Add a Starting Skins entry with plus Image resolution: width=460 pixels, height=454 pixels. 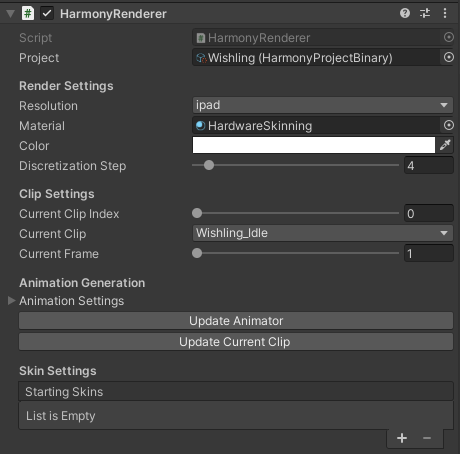pyautogui.click(x=402, y=438)
